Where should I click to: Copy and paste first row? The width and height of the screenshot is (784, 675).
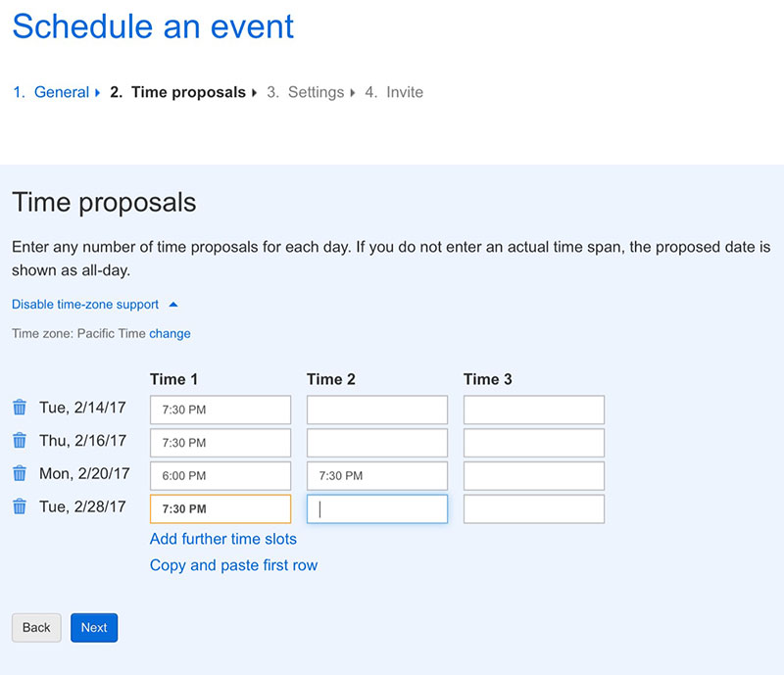click(x=233, y=565)
